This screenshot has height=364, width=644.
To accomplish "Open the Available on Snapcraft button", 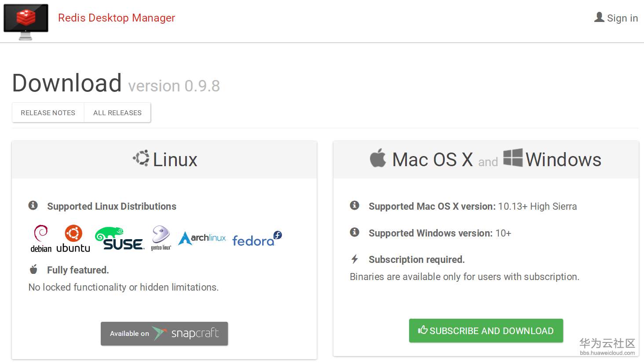I will (164, 334).
